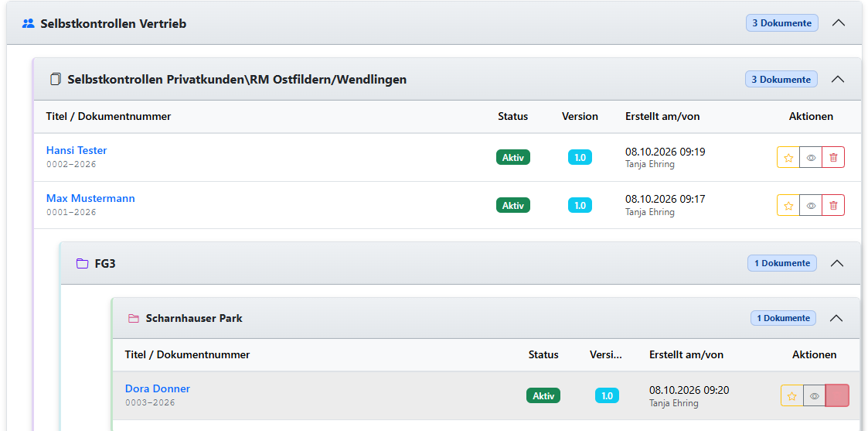Mark Dora Donner document as favorite
The image size is (868, 431).
pyautogui.click(x=792, y=395)
